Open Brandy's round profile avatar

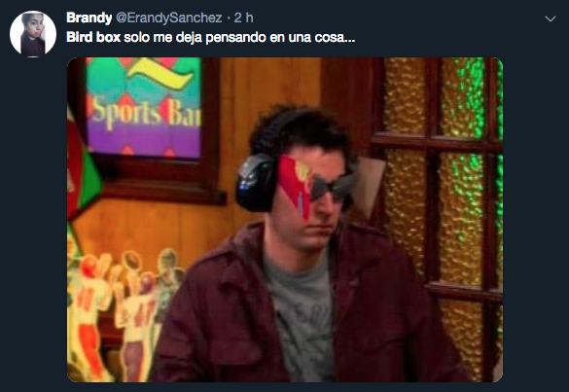[x=33, y=33]
